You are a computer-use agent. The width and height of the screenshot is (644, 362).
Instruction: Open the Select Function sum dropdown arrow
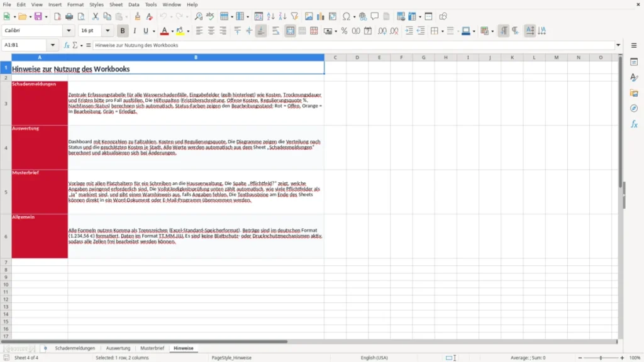[x=81, y=45]
